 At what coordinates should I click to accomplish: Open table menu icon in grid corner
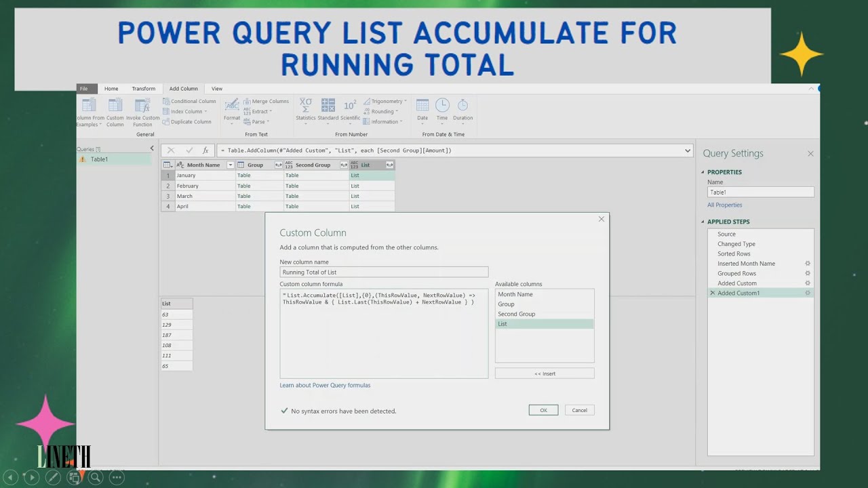pyautogui.click(x=167, y=165)
